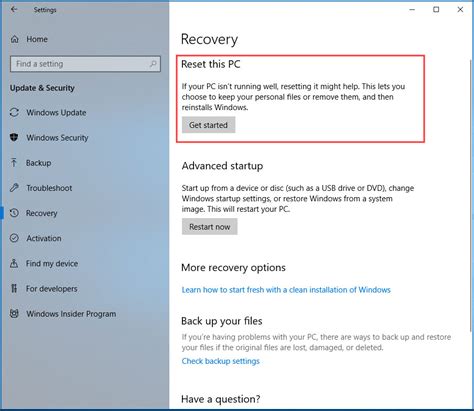Select Recovery in the sidebar
This screenshot has width=474, height=411.
pyautogui.click(x=42, y=213)
